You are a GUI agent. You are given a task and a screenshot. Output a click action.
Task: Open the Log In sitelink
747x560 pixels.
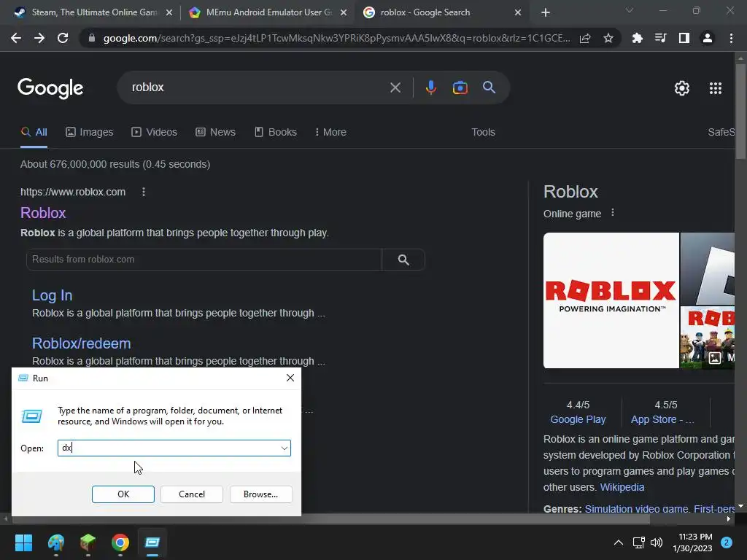[52, 296]
